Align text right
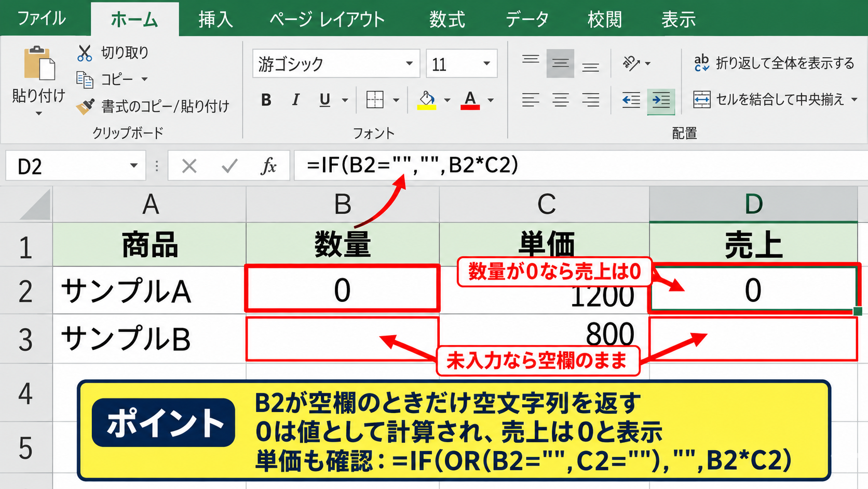The image size is (868, 489). pos(590,99)
